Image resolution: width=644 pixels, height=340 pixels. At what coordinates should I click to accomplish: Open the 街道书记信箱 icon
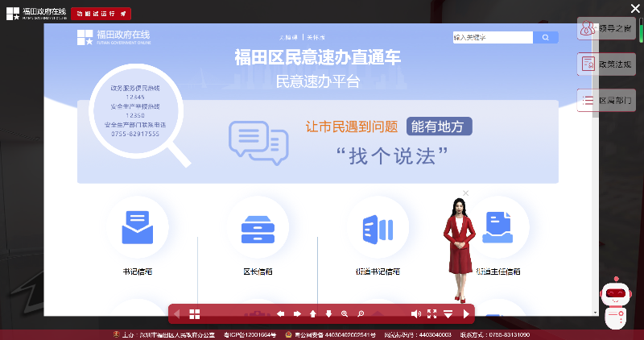tap(378, 230)
